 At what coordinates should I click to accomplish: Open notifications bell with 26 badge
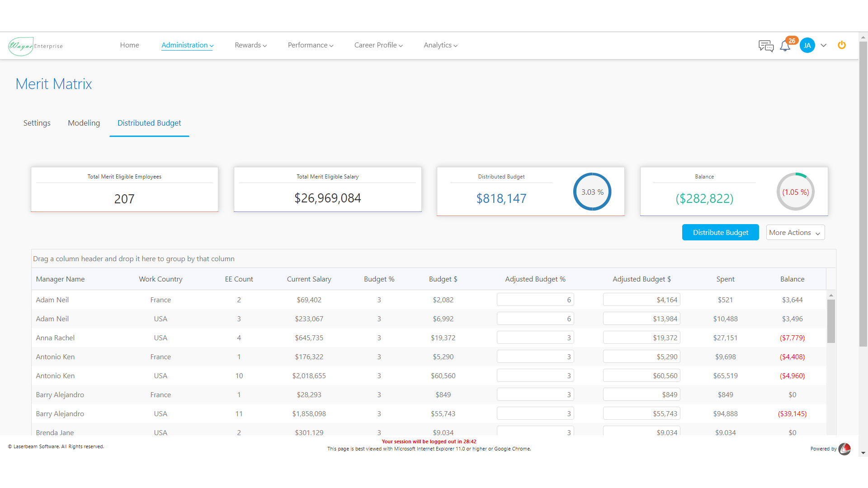(785, 46)
